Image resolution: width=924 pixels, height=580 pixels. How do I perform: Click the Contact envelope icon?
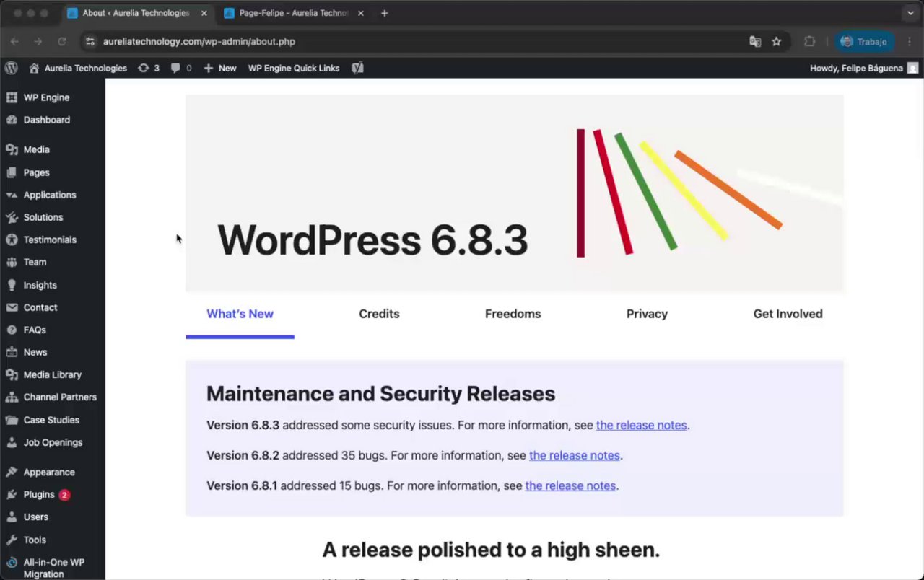(12, 307)
